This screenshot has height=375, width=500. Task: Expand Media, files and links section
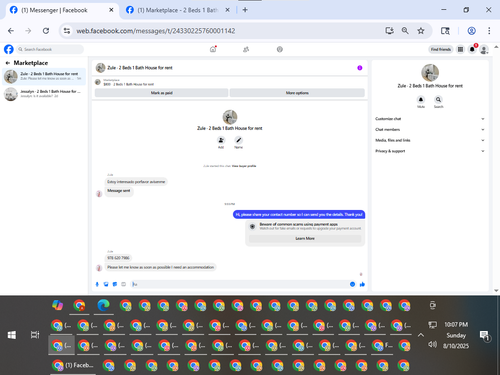[430, 140]
